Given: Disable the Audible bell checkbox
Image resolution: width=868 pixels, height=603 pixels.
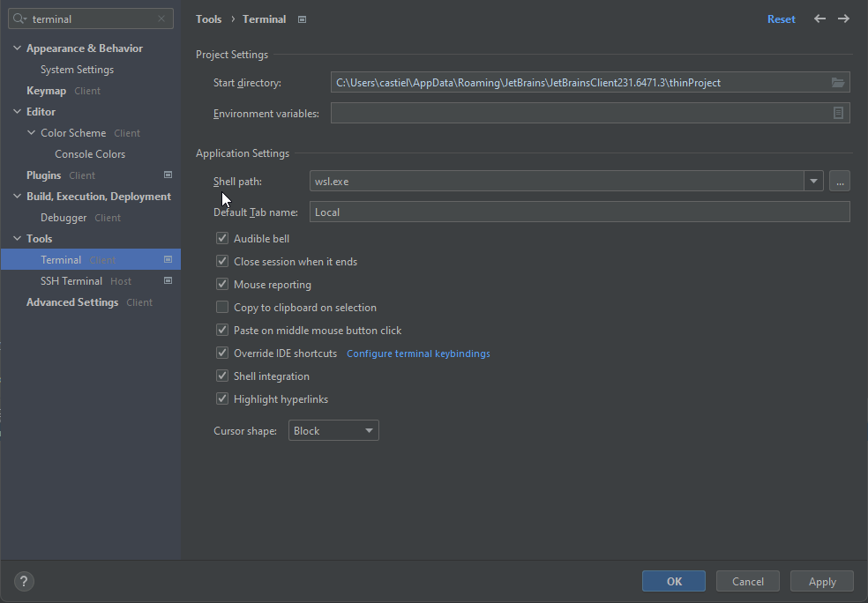Looking at the screenshot, I should click(x=222, y=238).
